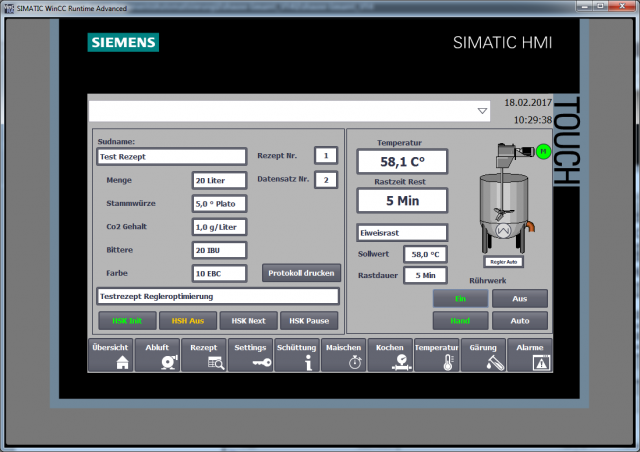This screenshot has height=452, width=640.
Task: Open the Abluft fan screen
Action: [x=157, y=355]
